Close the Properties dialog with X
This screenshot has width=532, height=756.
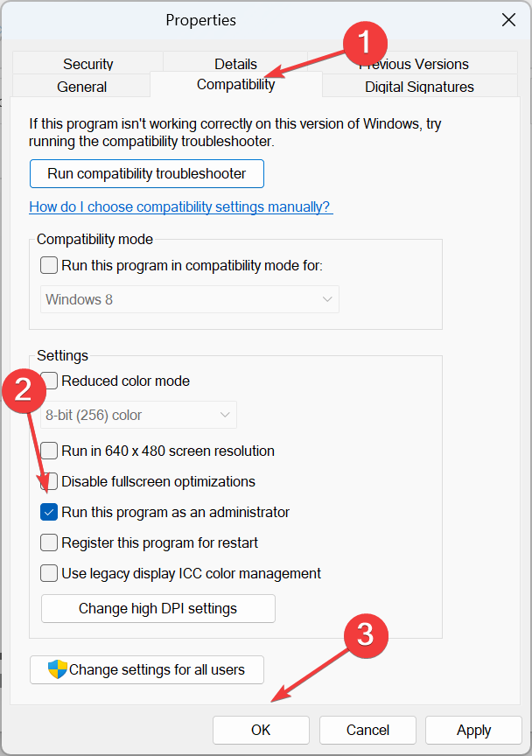coord(508,20)
